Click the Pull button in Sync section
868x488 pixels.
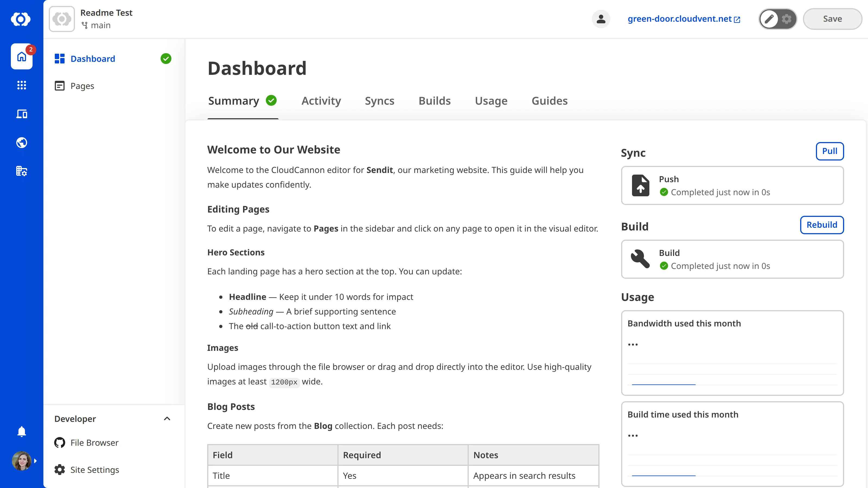pyautogui.click(x=829, y=151)
